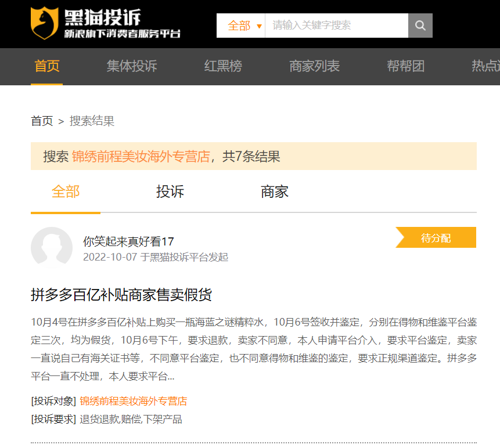The width and height of the screenshot is (500, 448).
Task: Open 帮帮团 navigation item
Action: (405, 66)
